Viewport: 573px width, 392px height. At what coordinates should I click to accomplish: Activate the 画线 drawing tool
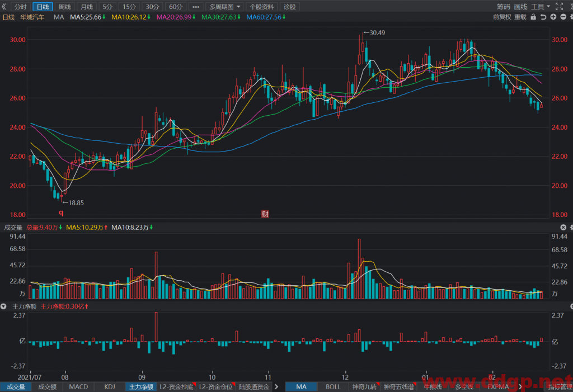(x=520, y=7)
